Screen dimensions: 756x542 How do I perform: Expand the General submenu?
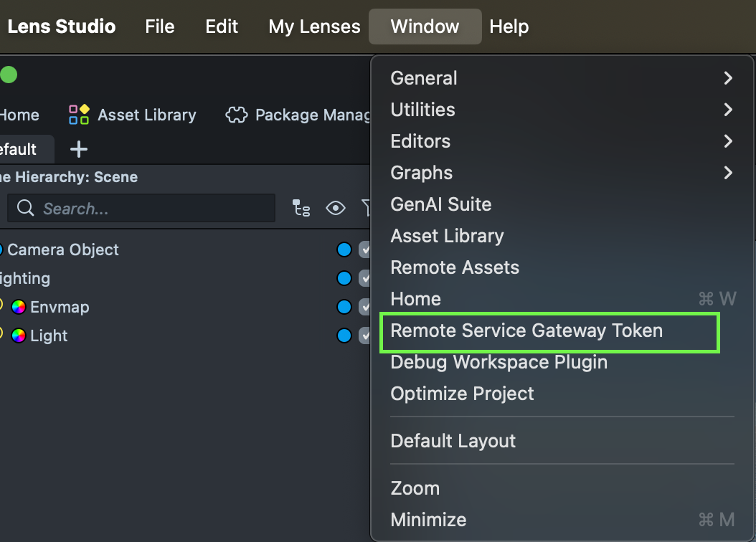728,78
